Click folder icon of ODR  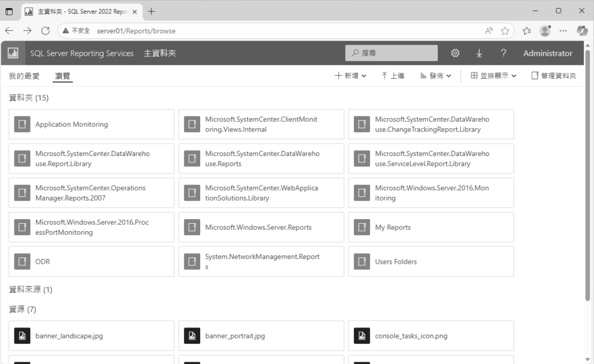click(22, 261)
